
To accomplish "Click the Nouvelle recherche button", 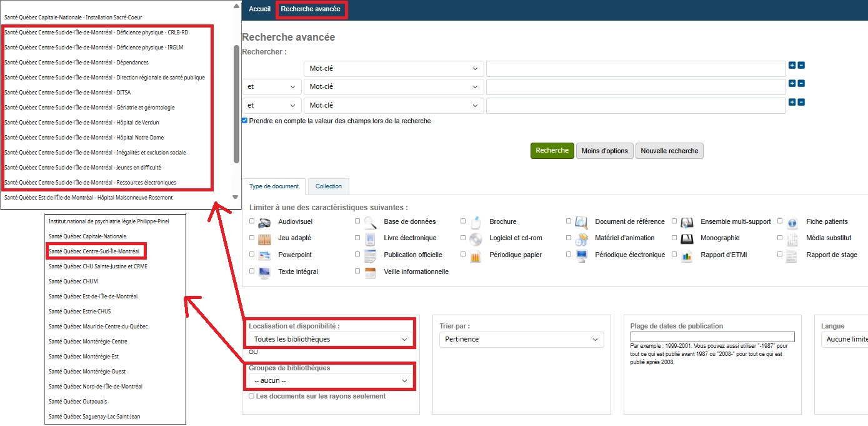I will click(670, 151).
